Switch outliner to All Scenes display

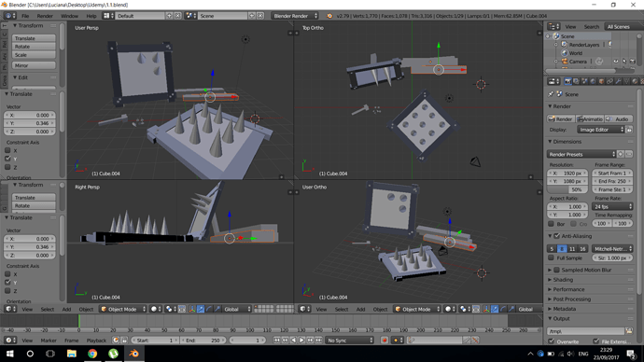(619, 27)
